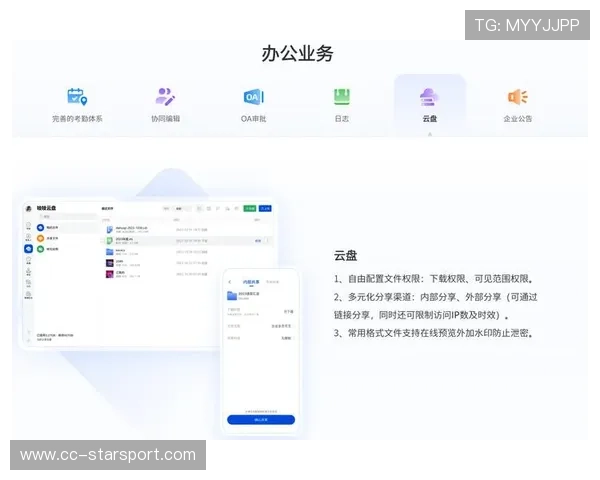The height and width of the screenshot is (480, 600).
Task: Select the 内部共享 tab in phone mockup
Action: pos(251,282)
